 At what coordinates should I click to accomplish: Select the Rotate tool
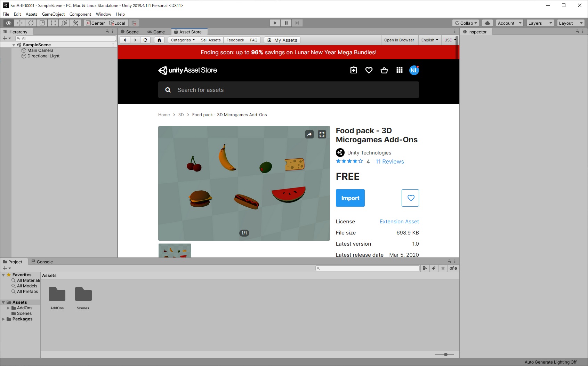(31, 23)
